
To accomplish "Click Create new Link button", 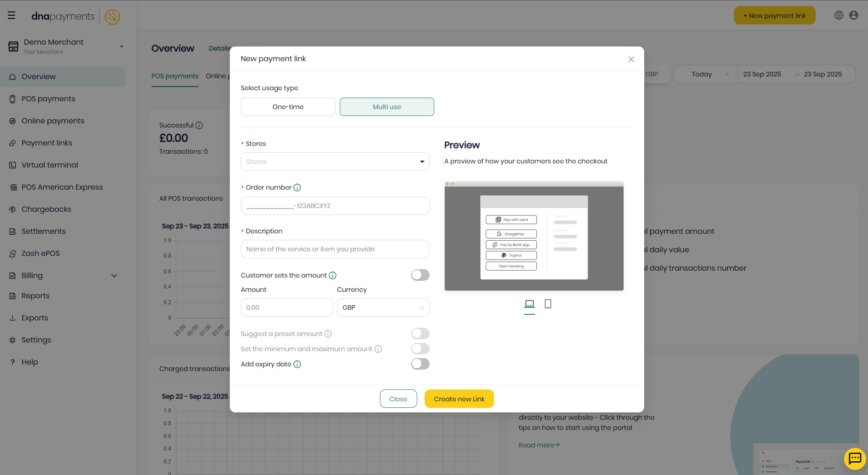I will pyautogui.click(x=459, y=399).
